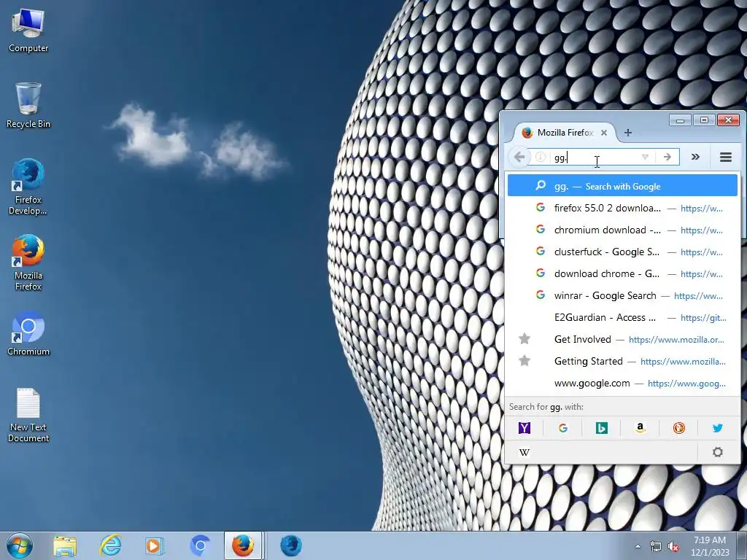747x560 pixels.
Task: Open the address bar history dropdown arrow
Action: 645,157
